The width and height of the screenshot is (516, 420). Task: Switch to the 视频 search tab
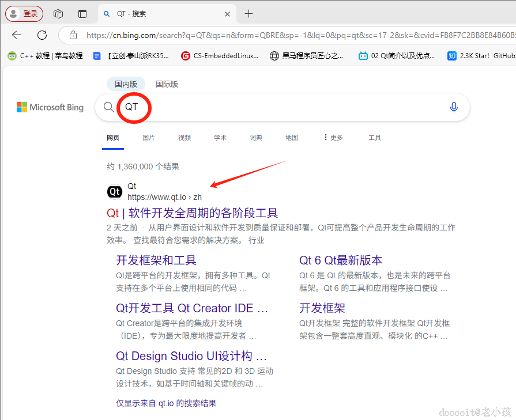pyautogui.click(x=184, y=137)
